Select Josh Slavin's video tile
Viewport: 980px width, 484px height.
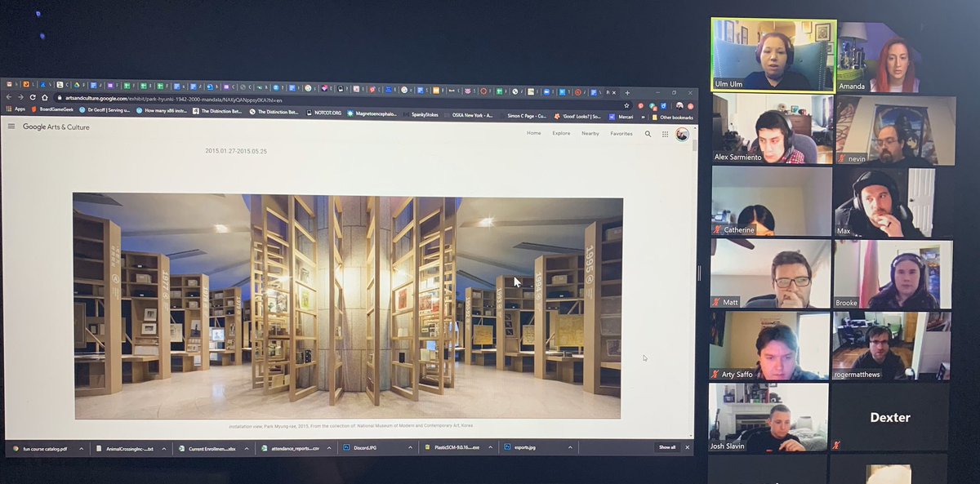[768, 418]
